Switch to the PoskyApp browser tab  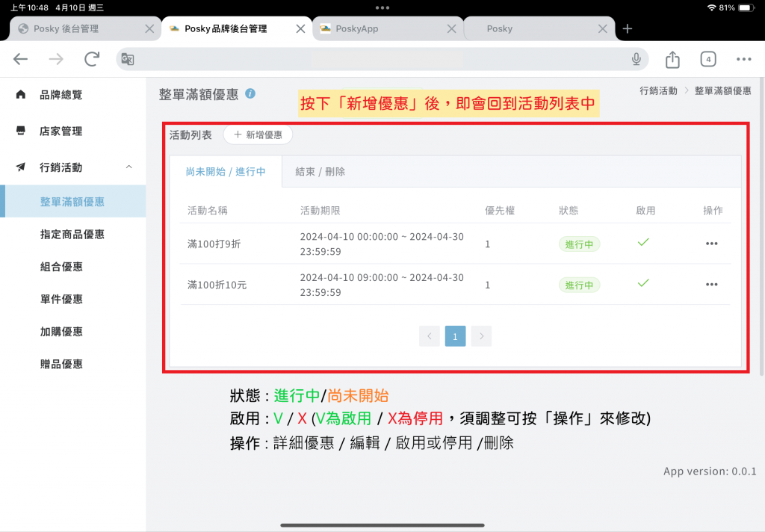(388, 29)
